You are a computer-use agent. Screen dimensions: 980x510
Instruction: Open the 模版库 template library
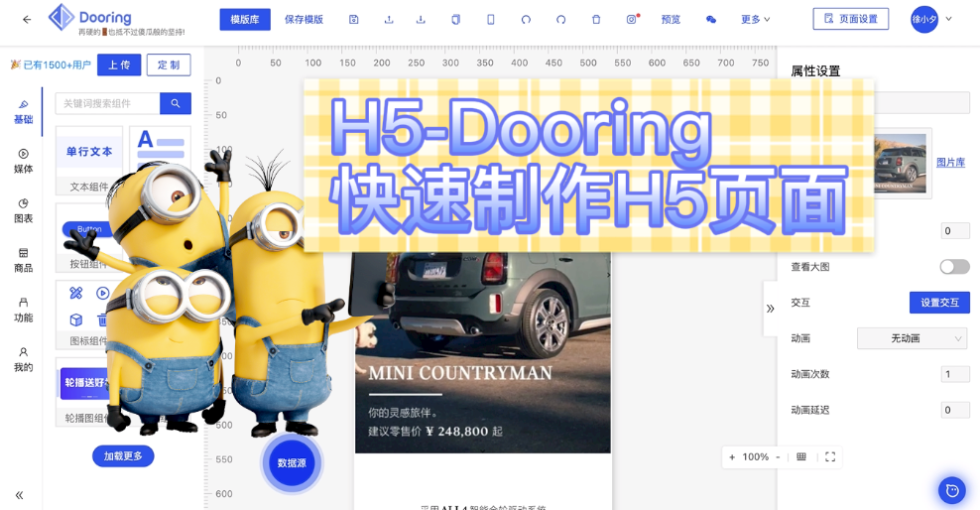click(x=244, y=20)
